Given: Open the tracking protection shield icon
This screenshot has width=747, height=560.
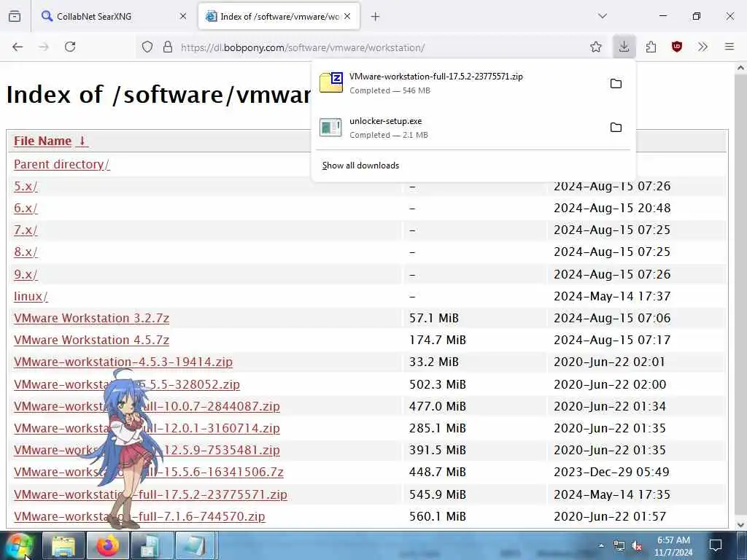Looking at the screenshot, I should (x=147, y=47).
